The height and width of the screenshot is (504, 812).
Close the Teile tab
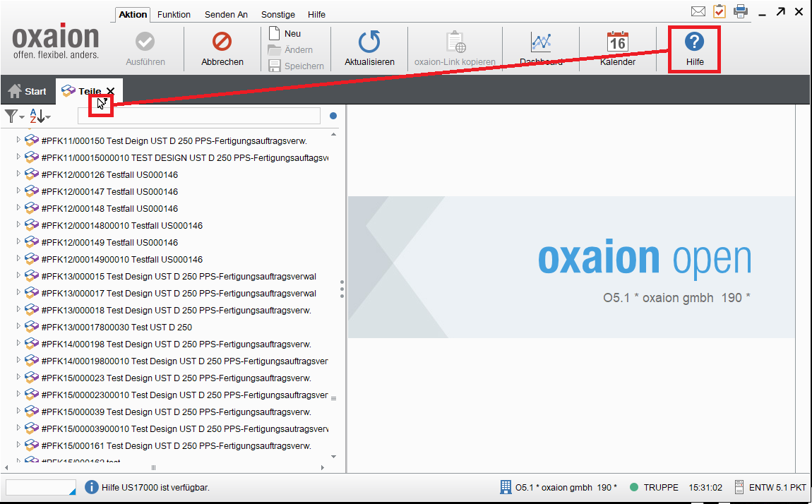[x=111, y=91]
